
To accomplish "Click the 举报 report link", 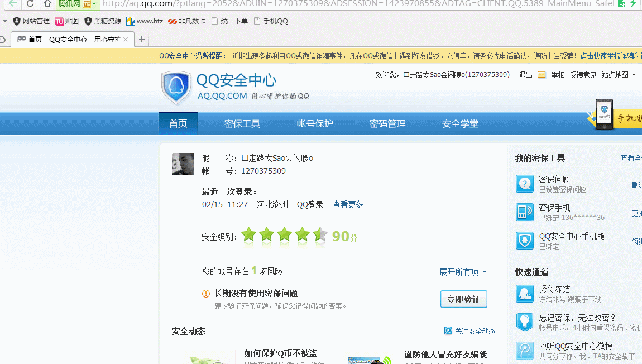I will [558, 75].
